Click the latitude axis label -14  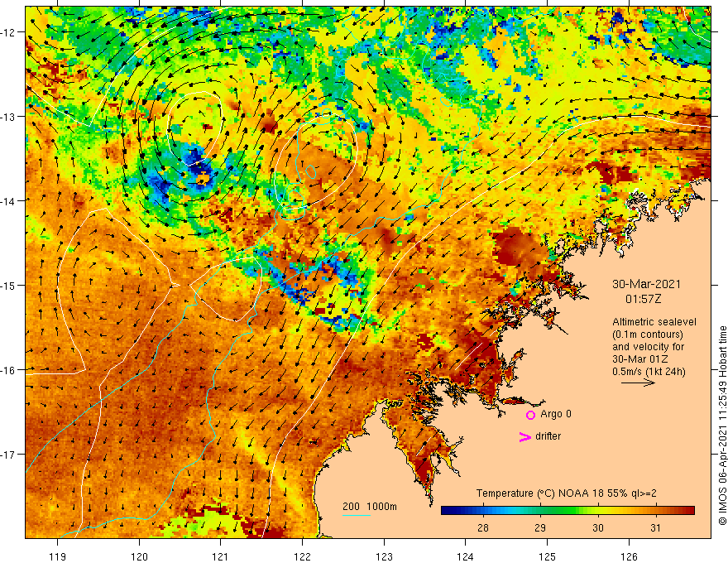pyautogui.click(x=8, y=201)
